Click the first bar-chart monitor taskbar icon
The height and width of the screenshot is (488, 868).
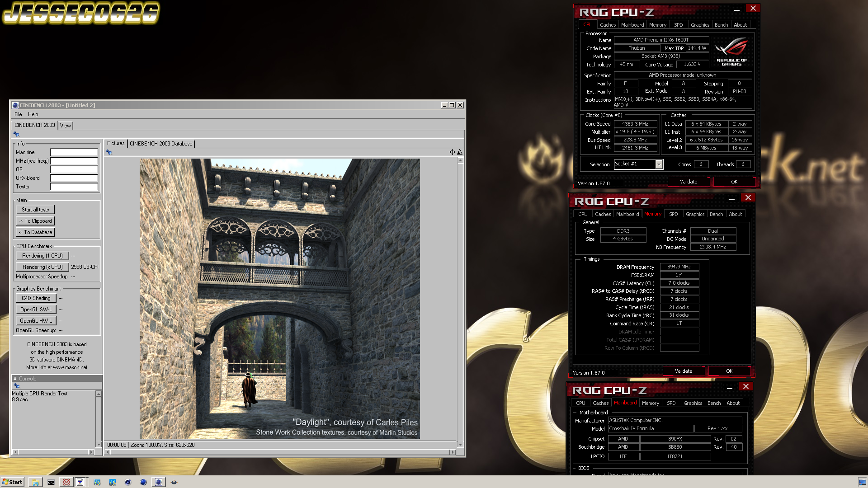pyautogui.click(x=97, y=482)
